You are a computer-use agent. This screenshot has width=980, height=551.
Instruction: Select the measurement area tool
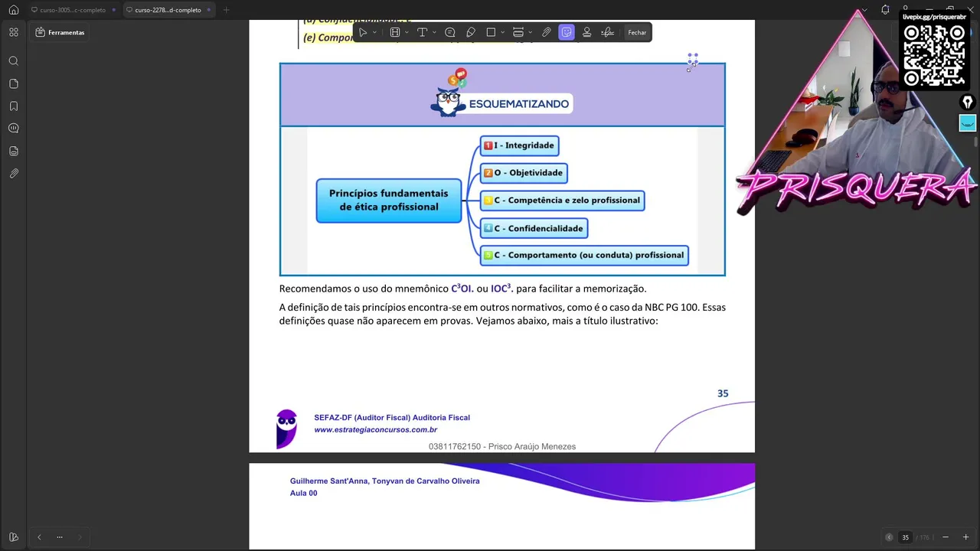click(518, 32)
